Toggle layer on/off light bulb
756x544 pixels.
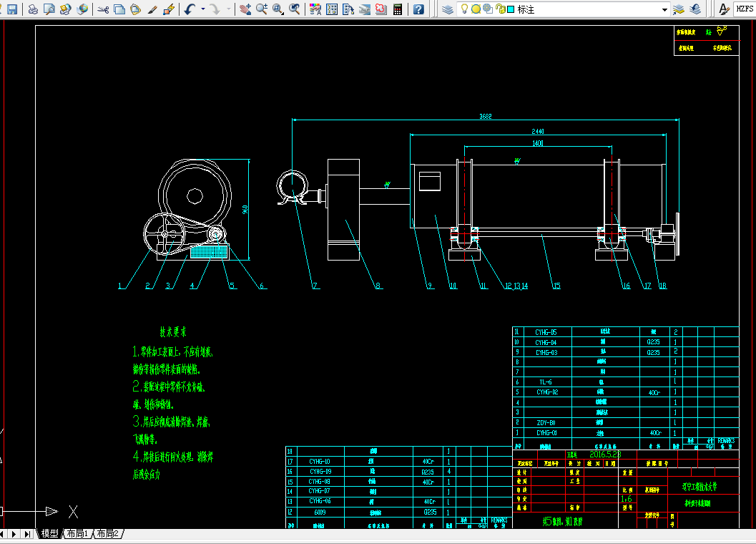click(x=464, y=9)
